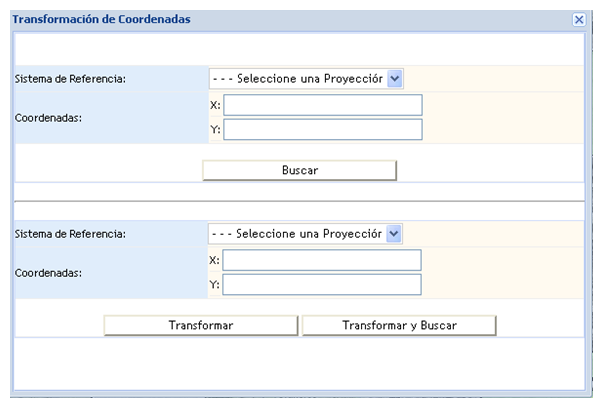Screen dimensions: 602x410
Task: Focus the upper Y coordinate input field
Action: click(x=323, y=129)
